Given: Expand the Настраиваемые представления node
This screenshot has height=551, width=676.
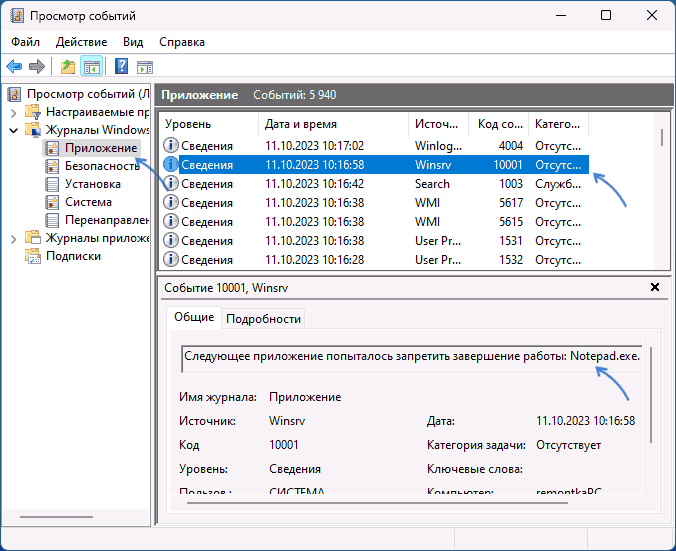Looking at the screenshot, I should [14, 112].
